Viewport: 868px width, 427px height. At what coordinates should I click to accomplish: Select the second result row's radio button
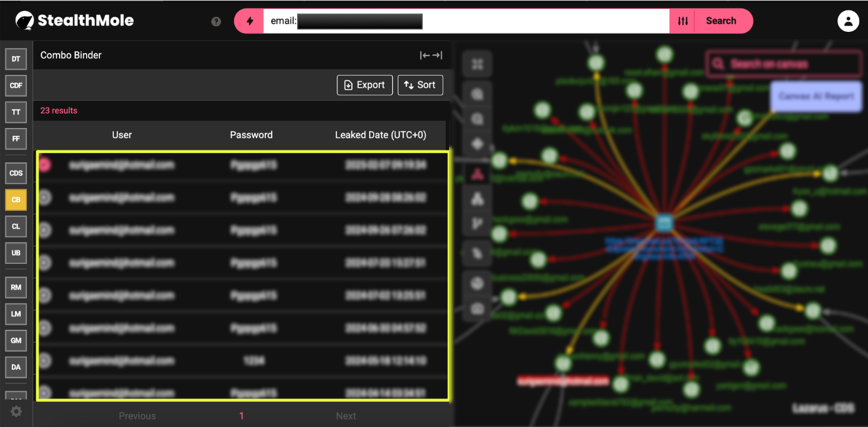tap(44, 197)
